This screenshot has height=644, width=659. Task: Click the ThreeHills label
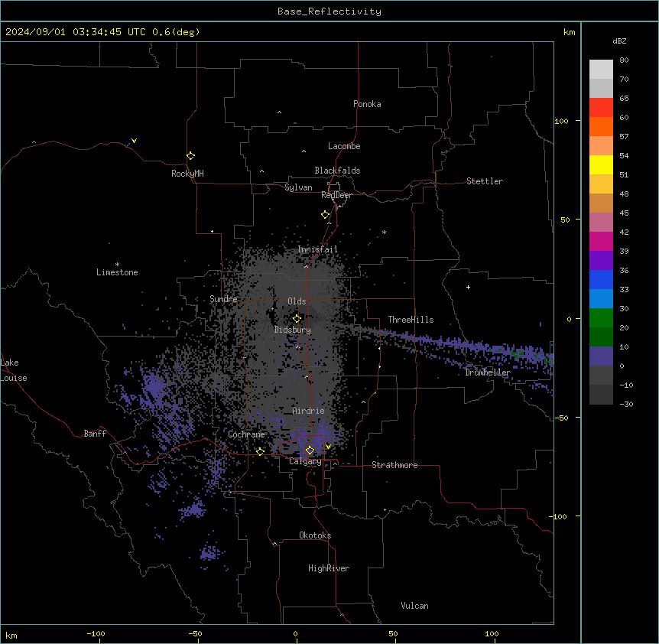pyautogui.click(x=411, y=320)
